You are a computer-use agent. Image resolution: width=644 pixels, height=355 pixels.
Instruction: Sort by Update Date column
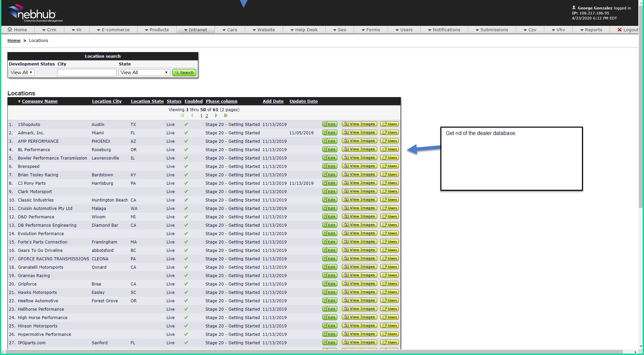tap(304, 101)
